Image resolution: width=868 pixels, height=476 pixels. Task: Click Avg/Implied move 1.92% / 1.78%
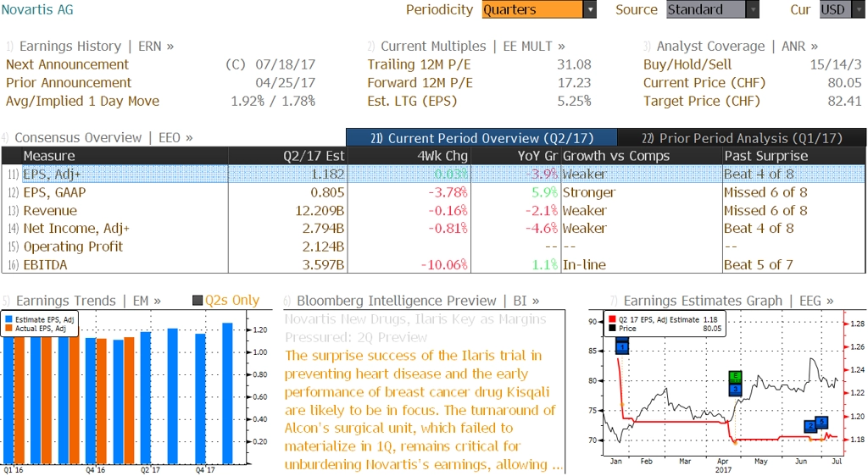(x=273, y=101)
